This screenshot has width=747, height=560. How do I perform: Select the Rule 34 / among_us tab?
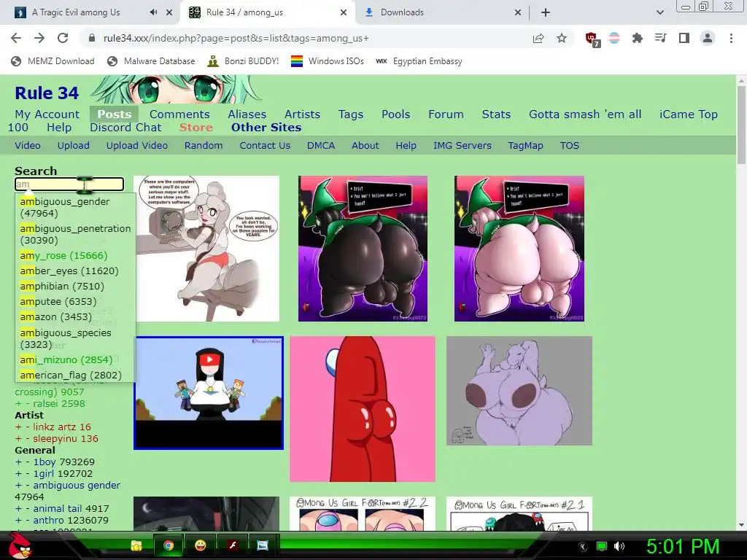click(x=267, y=12)
